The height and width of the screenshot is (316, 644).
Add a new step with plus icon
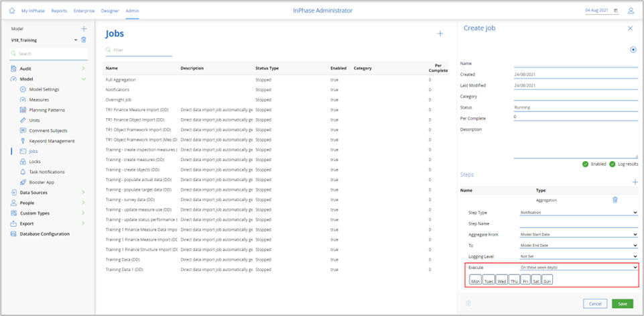pyautogui.click(x=635, y=182)
